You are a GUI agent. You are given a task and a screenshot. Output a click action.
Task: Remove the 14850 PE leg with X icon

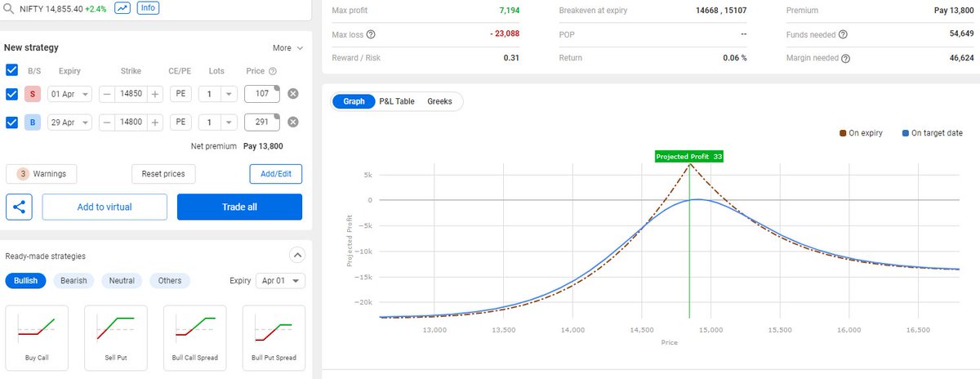[x=293, y=94]
